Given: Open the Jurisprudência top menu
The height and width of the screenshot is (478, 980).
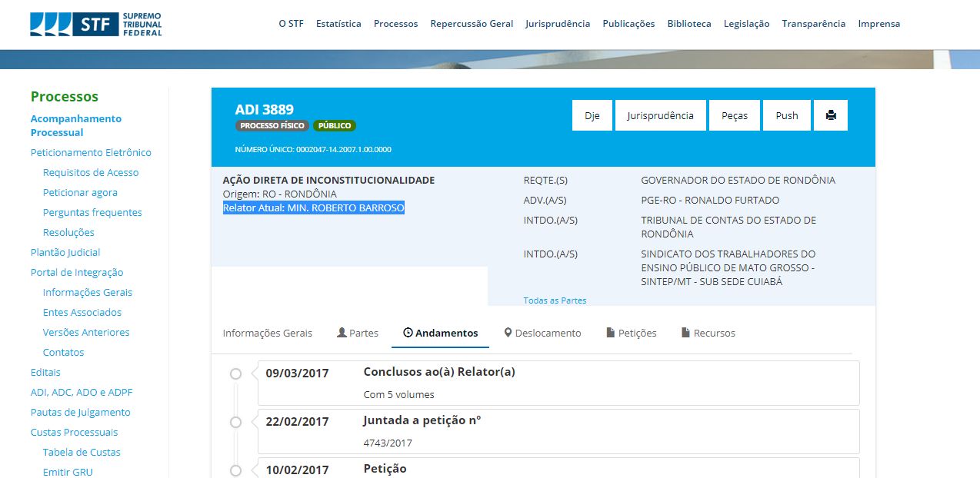Looking at the screenshot, I should click(x=558, y=24).
